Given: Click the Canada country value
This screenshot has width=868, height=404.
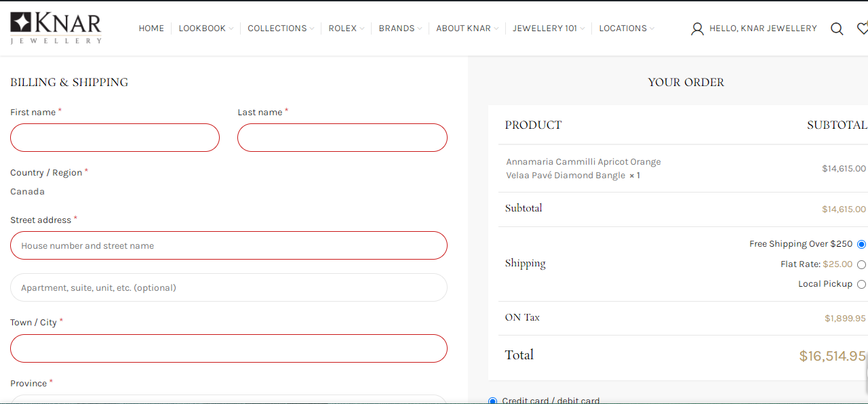Looking at the screenshot, I should pos(27,192).
